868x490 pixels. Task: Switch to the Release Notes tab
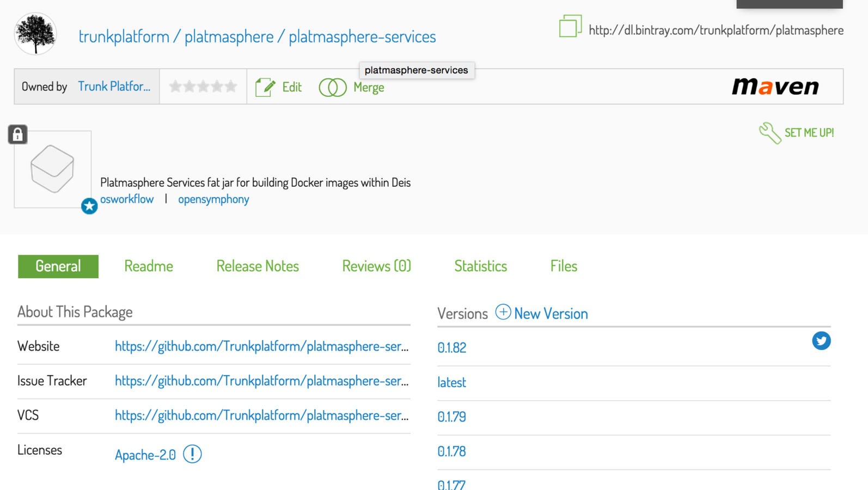point(258,266)
